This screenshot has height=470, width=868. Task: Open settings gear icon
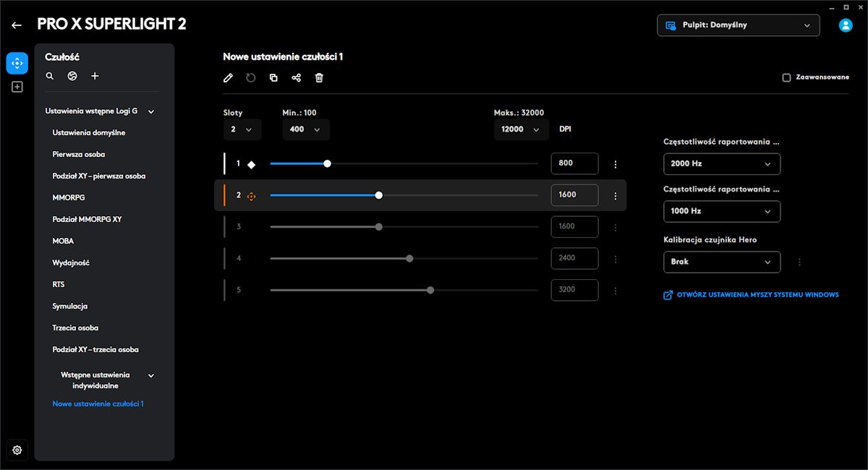[17, 450]
